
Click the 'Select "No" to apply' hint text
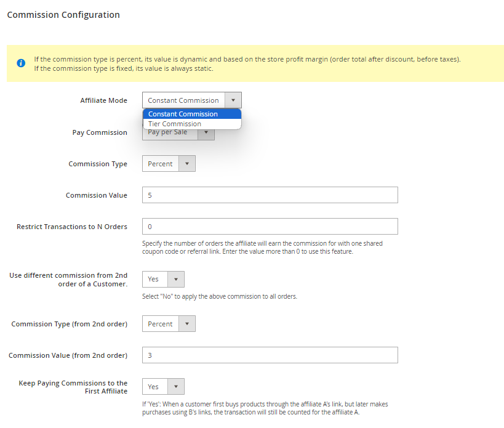point(220,296)
